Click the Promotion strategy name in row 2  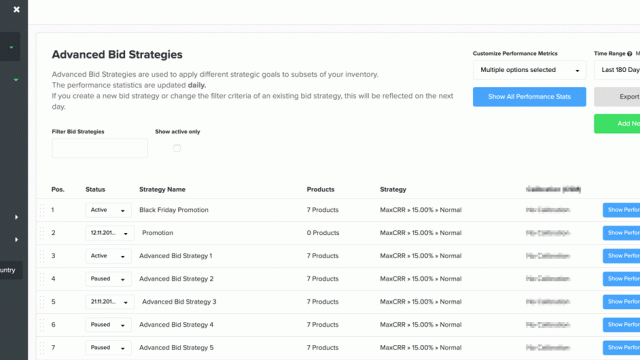tap(158, 233)
